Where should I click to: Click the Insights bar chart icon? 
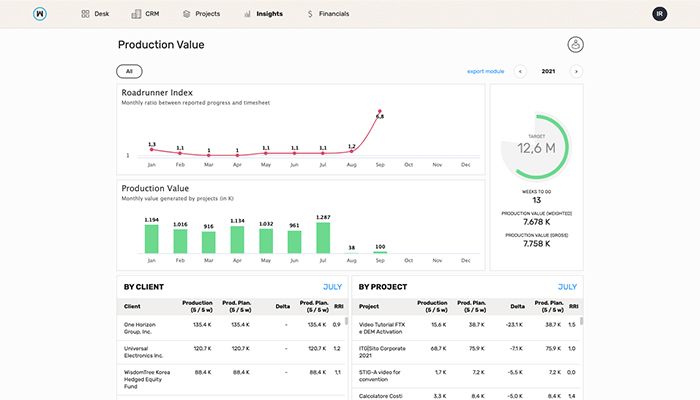pos(246,14)
